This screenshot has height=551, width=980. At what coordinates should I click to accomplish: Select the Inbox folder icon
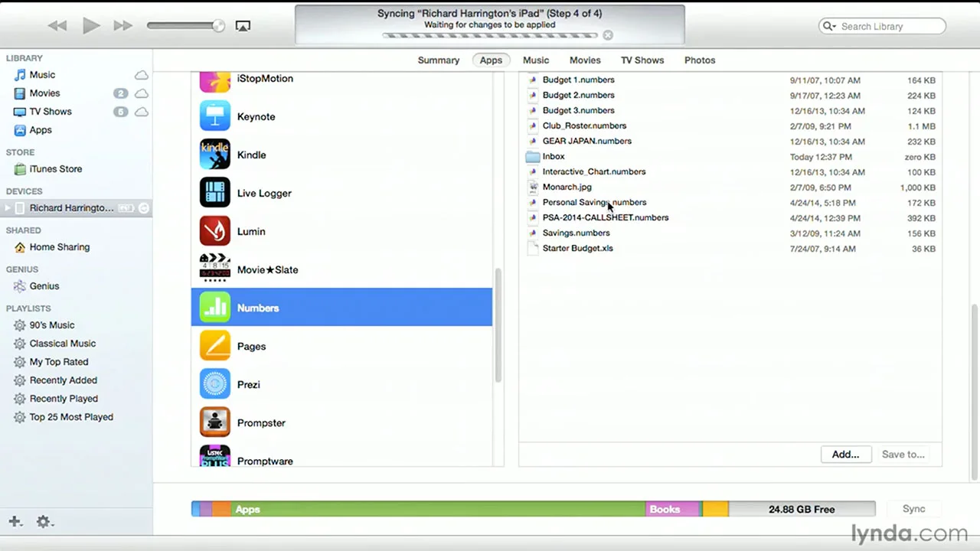pos(533,157)
